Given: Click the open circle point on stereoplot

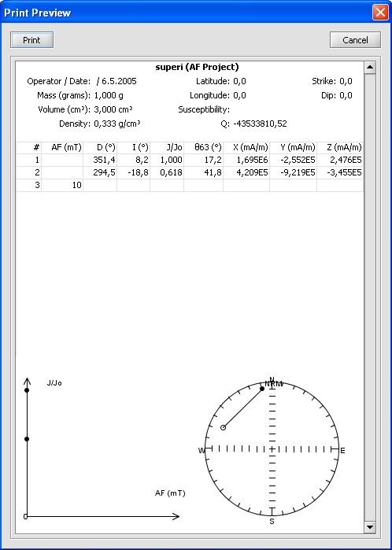Looking at the screenshot, I should [x=223, y=427].
